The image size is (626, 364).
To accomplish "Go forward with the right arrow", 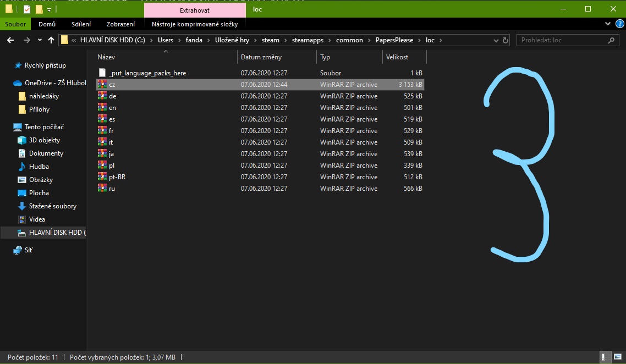I will click(x=26, y=40).
